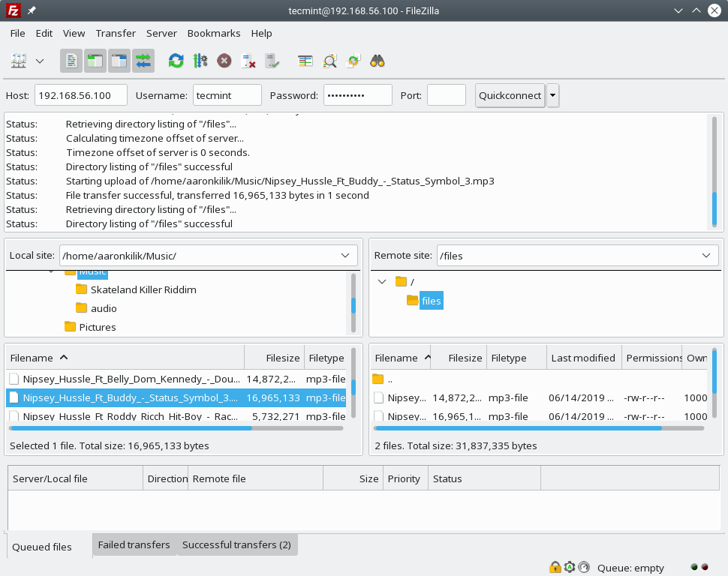Search for files with binoculars icon

click(377, 61)
